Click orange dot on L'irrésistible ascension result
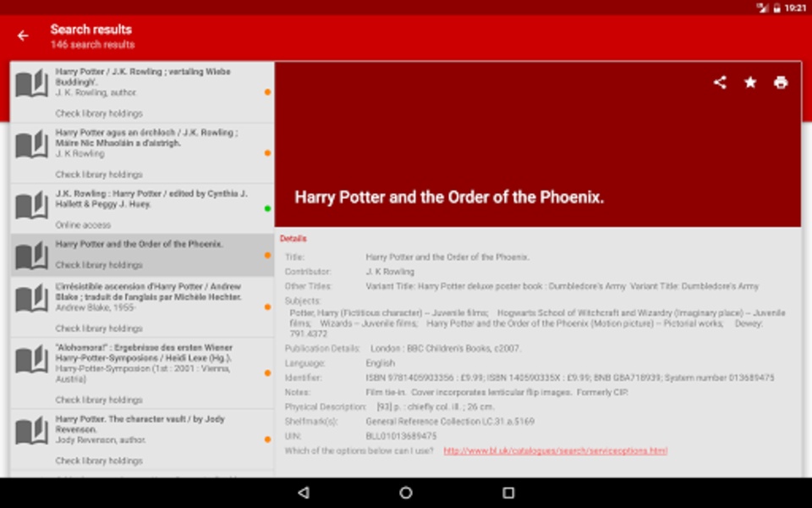Image resolution: width=812 pixels, height=508 pixels. [268, 306]
